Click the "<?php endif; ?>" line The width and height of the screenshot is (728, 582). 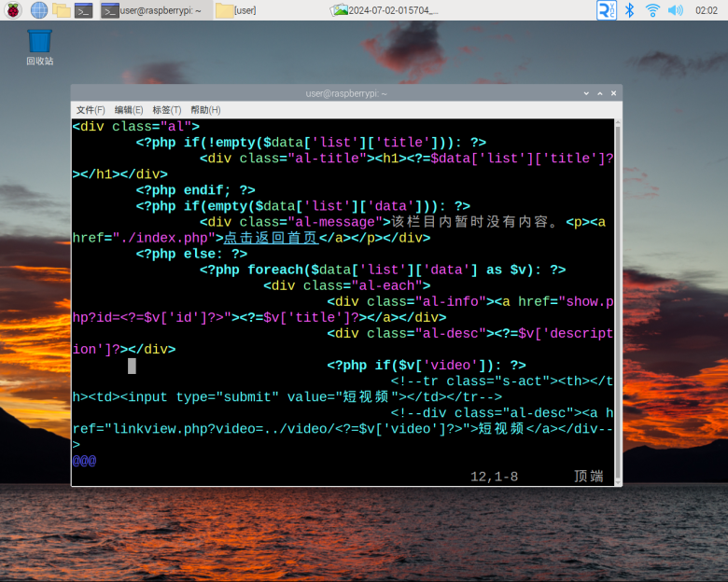(x=195, y=190)
